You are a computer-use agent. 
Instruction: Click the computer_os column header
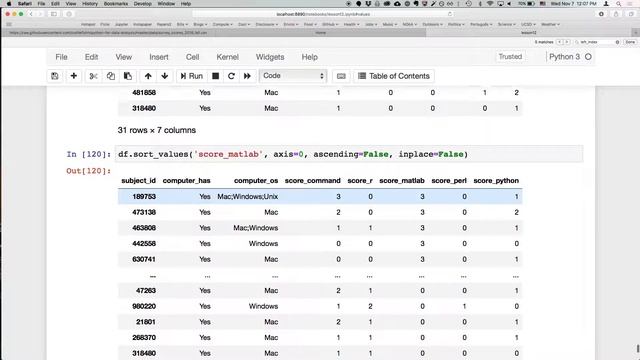(x=256, y=180)
